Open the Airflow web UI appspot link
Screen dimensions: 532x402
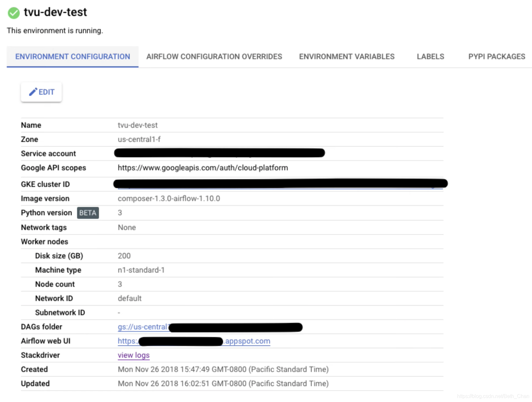click(194, 341)
